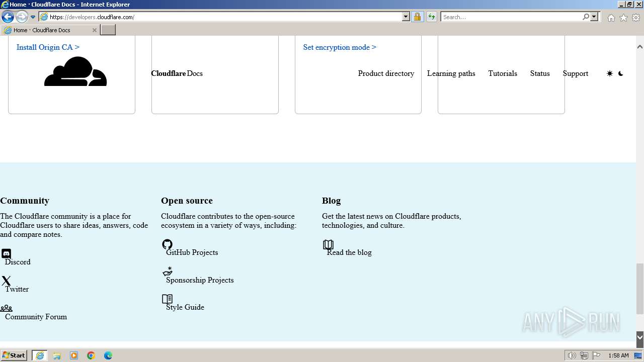Open File Explorer taskbar icon
This screenshot has width=644, height=362.
(57, 355)
